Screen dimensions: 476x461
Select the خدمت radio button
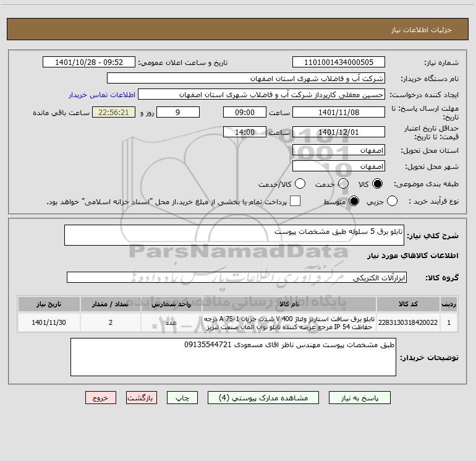[x=343, y=184]
